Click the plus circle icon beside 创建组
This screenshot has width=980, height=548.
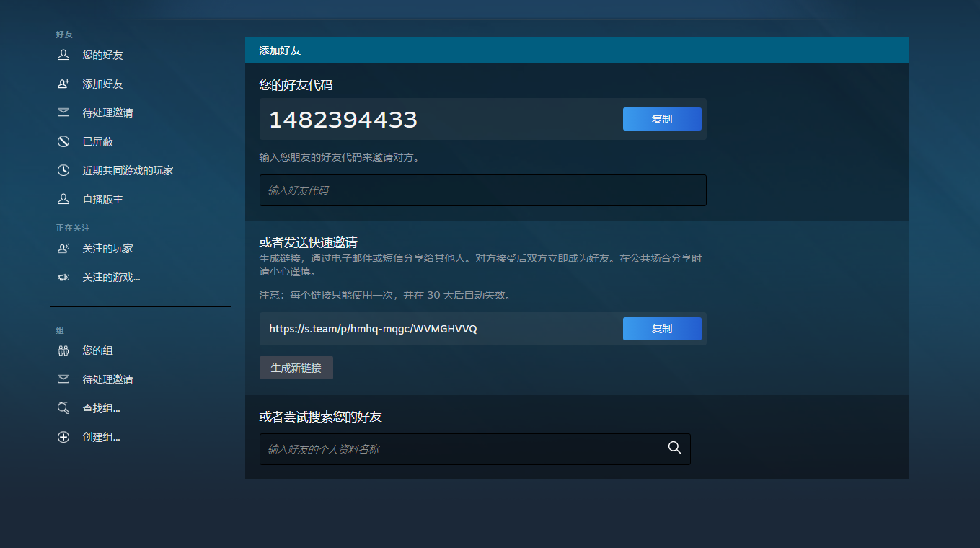pyautogui.click(x=63, y=437)
